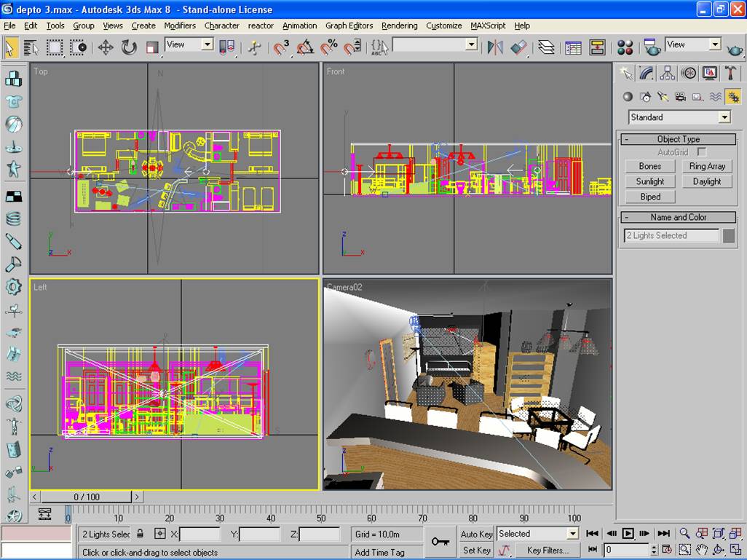Toggle Percent Snap icon
747x560 pixels.
coord(328,47)
